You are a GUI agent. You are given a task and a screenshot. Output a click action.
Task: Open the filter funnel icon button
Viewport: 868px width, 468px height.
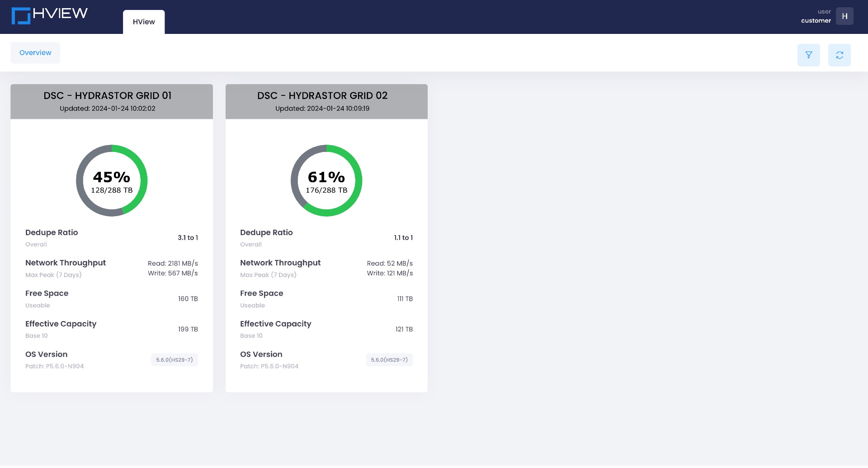click(808, 55)
